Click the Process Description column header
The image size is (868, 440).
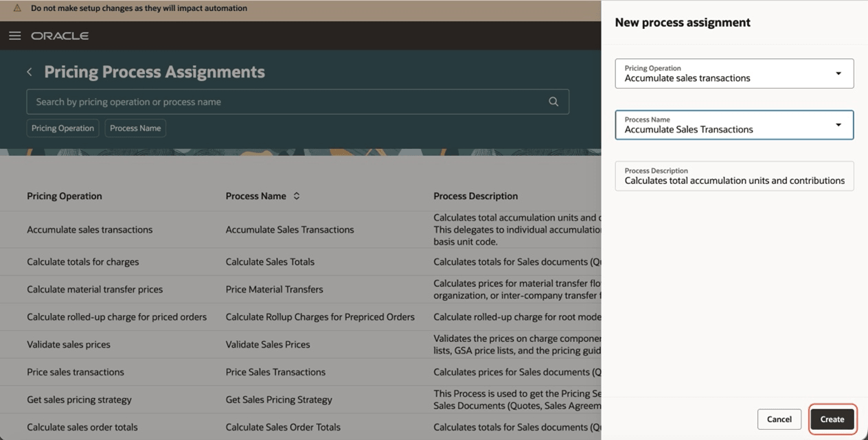pos(475,196)
